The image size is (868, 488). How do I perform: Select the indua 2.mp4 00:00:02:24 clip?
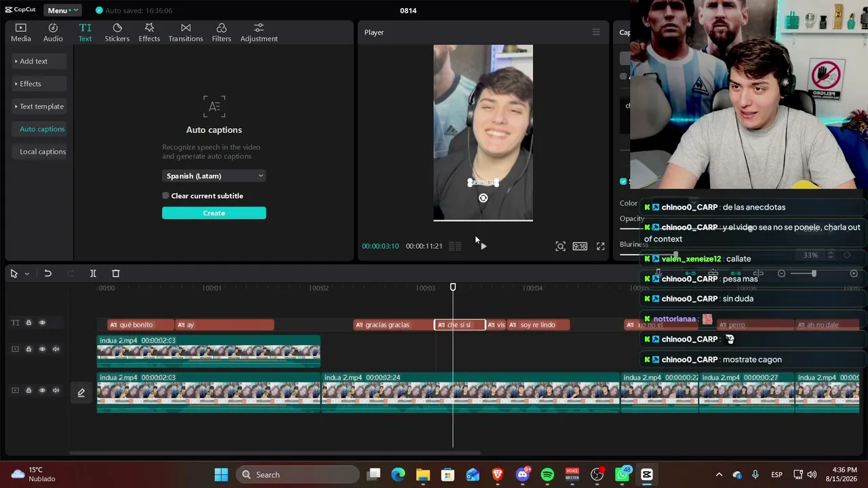click(x=470, y=392)
